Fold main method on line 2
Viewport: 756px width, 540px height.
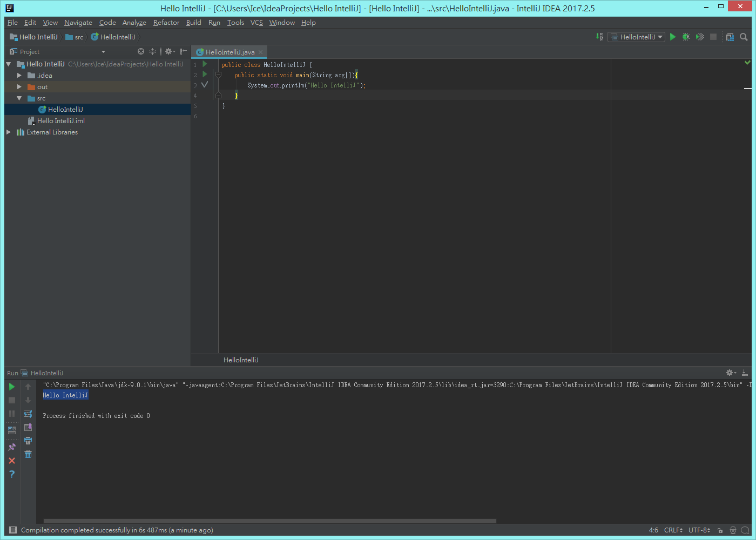tap(218, 75)
